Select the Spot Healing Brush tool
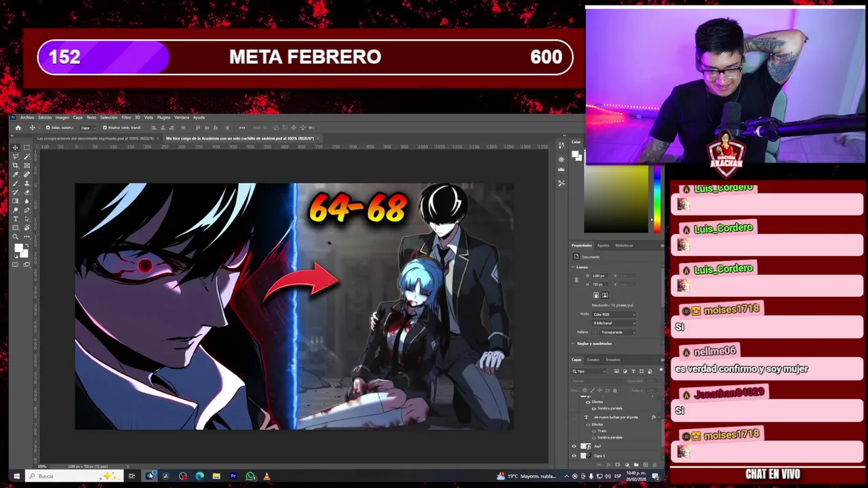The image size is (868, 488). tap(26, 174)
